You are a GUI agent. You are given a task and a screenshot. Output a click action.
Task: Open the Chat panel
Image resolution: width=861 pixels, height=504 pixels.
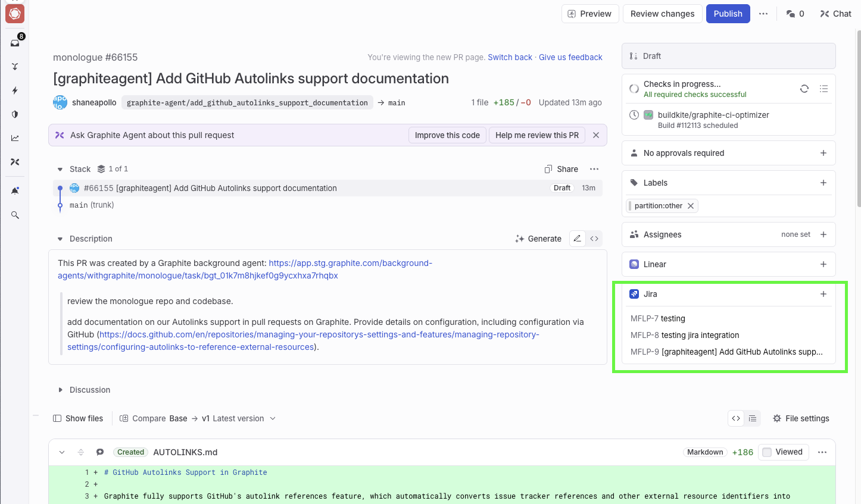pyautogui.click(x=836, y=14)
